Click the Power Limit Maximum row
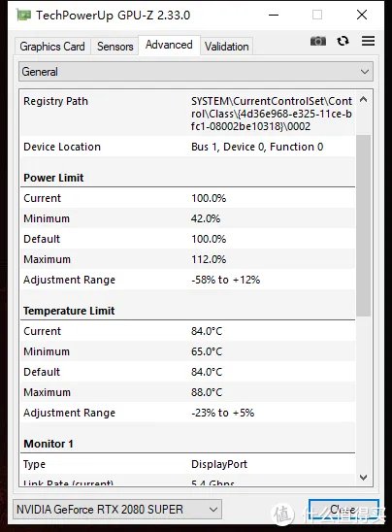 click(188, 259)
